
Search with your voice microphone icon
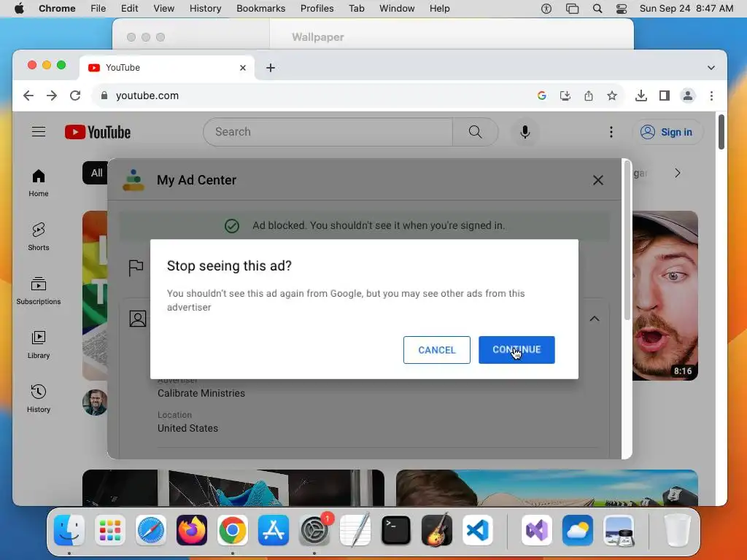[525, 132]
